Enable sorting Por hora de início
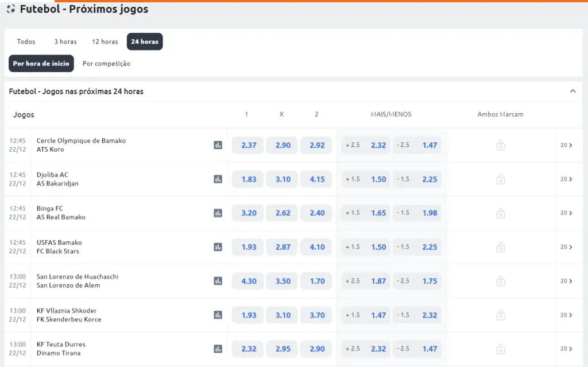 [41, 63]
